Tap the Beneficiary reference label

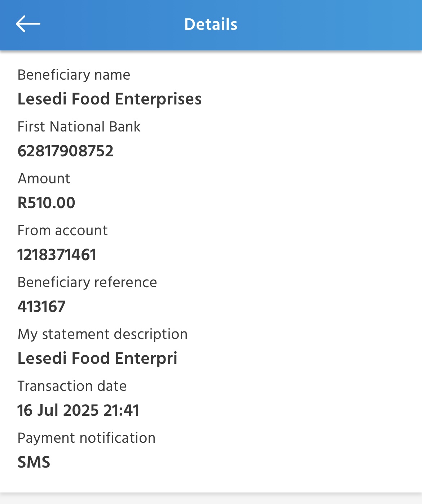tap(87, 282)
